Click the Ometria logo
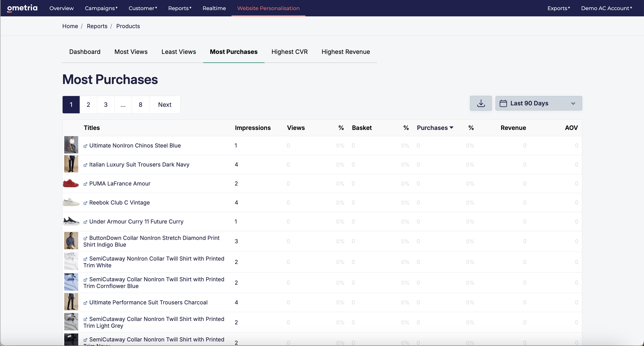This screenshot has width=644, height=346. click(22, 8)
